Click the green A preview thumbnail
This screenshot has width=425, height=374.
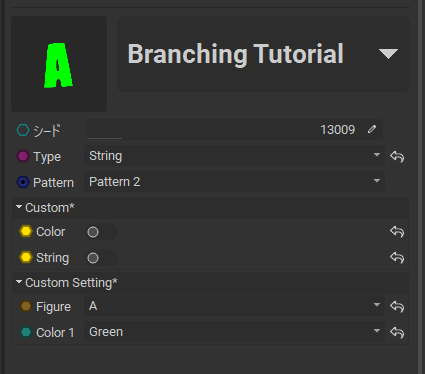(x=59, y=64)
